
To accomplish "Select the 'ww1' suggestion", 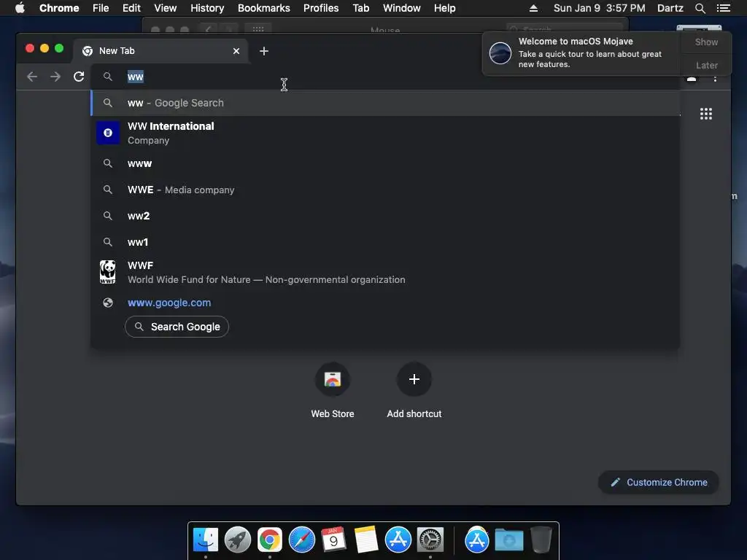I will 385,242.
